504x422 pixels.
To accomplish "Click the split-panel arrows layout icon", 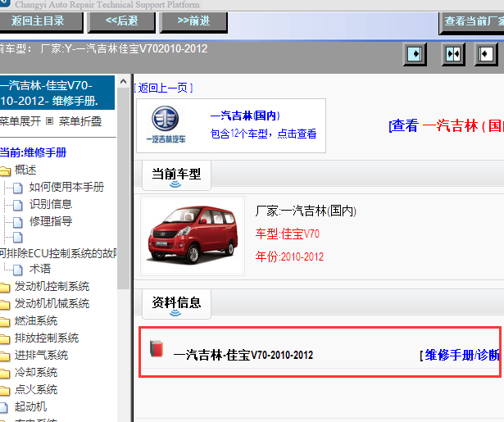I will (x=453, y=54).
